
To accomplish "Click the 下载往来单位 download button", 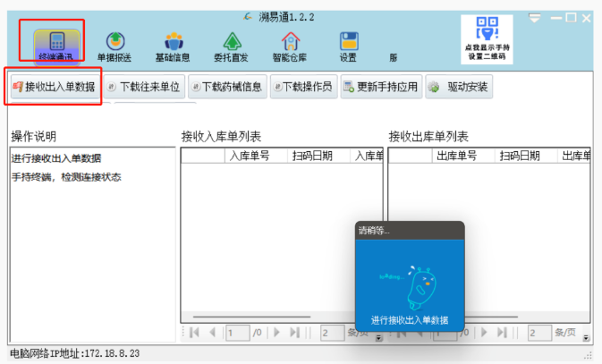I will [143, 88].
